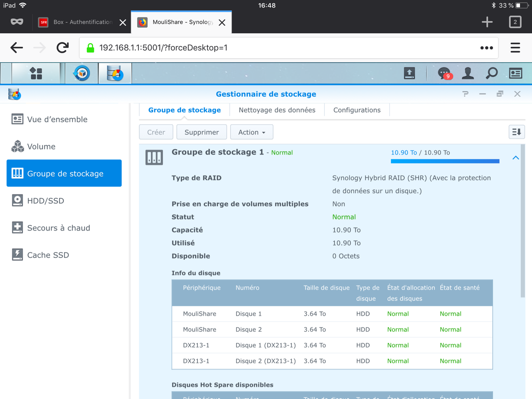532x399 pixels.
Task: Switch to Box - Authentification browser tab
Action: tap(83, 22)
